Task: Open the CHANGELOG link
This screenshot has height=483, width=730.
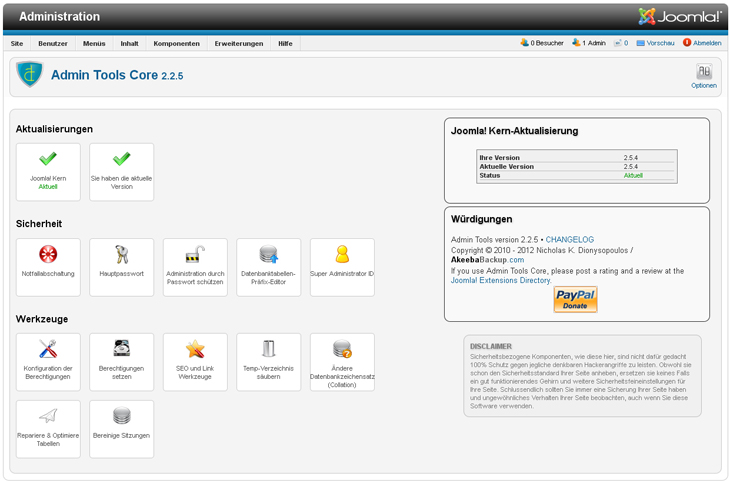Action: (569, 239)
